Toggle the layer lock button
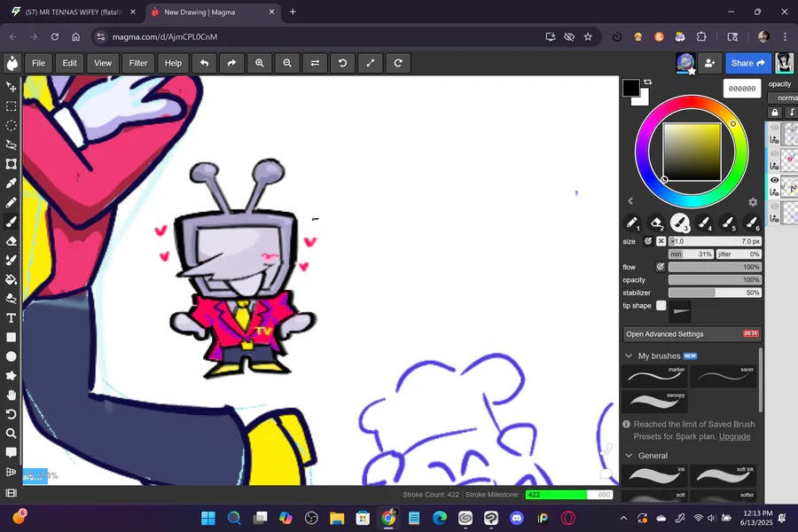The width and height of the screenshot is (798, 532). (x=775, y=113)
